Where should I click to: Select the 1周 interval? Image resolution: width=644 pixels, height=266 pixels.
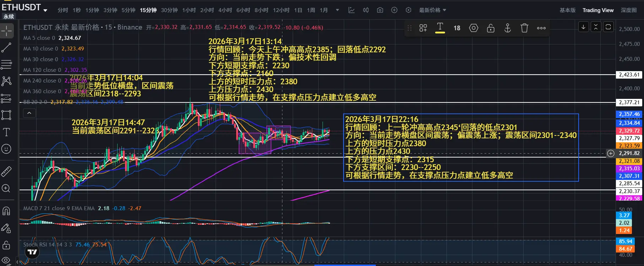[x=311, y=10]
